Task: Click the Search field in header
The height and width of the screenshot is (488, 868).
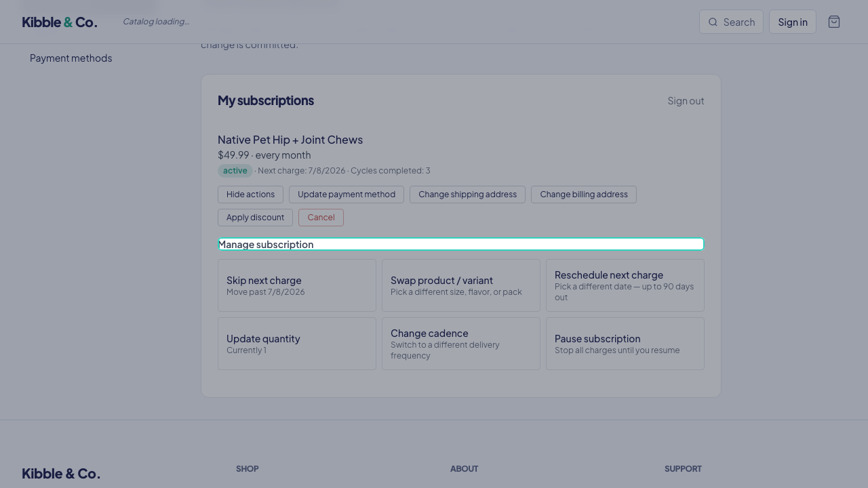Action: pyautogui.click(x=731, y=22)
